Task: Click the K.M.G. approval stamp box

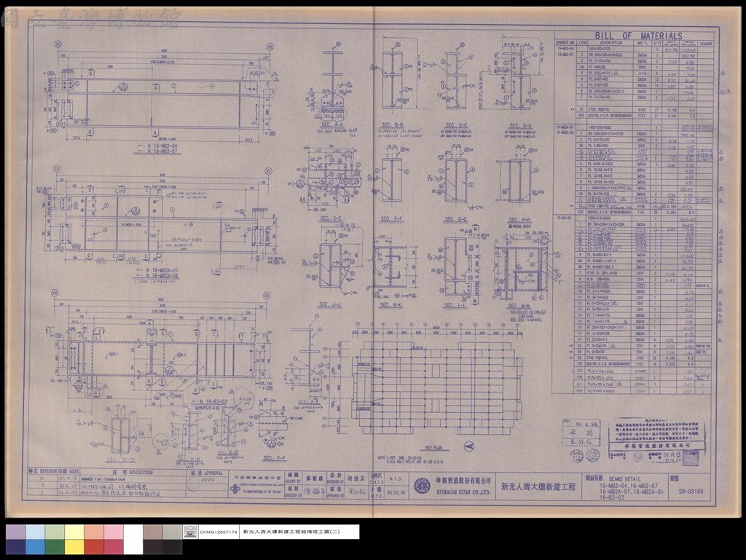Action: click(x=581, y=433)
